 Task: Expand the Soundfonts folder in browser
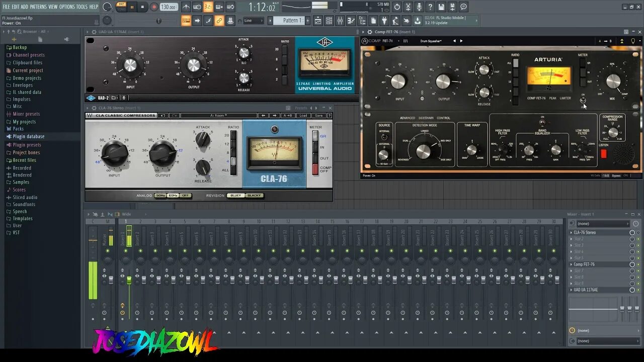tap(24, 204)
